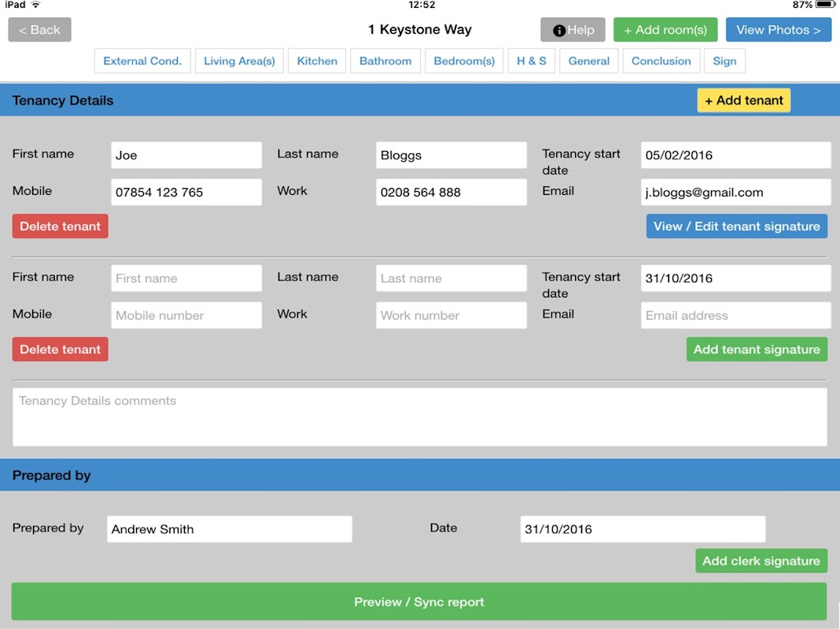This screenshot has width=840, height=629.
Task: Edit Prepared by name Andrew Smith
Action: pyautogui.click(x=230, y=529)
